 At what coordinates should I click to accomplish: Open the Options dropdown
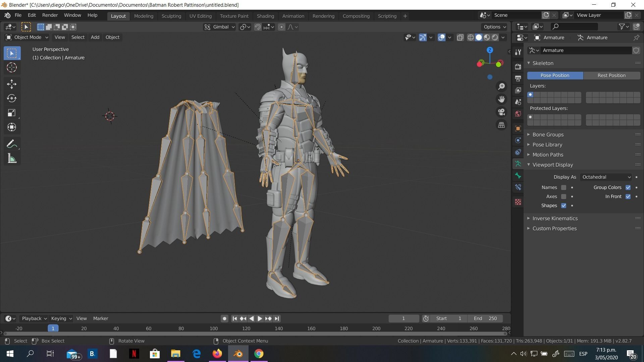(x=495, y=27)
